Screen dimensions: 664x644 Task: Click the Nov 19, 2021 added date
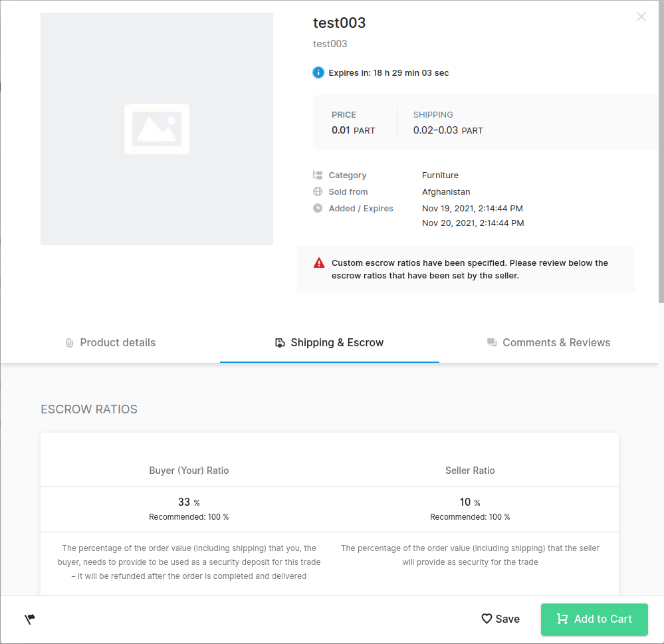(472, 208)
